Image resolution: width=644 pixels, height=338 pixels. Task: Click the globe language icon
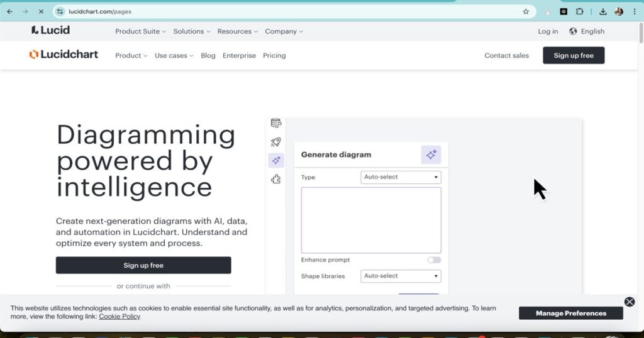[573, 31]
